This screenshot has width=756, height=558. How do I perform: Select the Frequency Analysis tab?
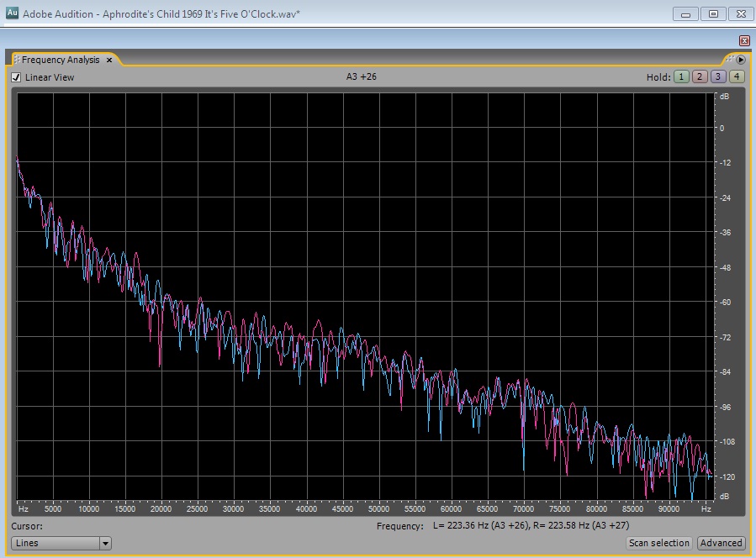pyautogui.click(x=61, y=61)
